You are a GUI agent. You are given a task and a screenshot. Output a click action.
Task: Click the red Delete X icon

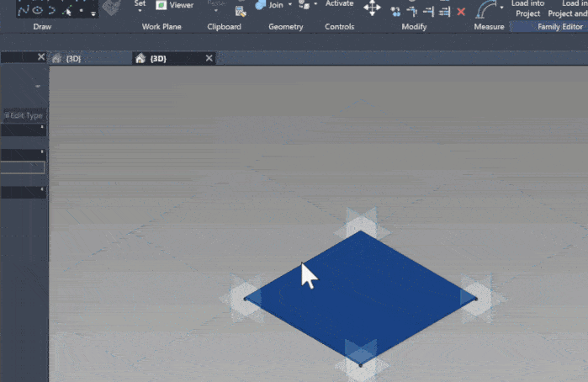(461, 12)
